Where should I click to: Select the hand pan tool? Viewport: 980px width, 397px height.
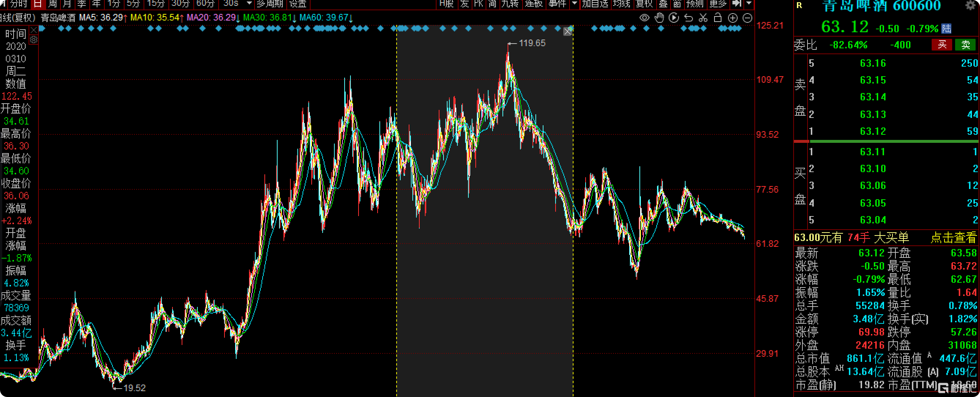pos(659,18)
